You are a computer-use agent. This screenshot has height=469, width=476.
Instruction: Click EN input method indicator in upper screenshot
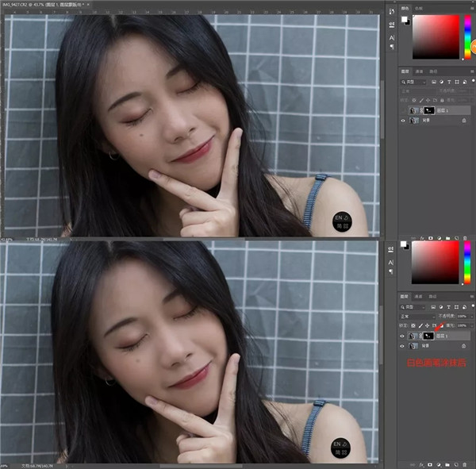[x=342, y=221]
